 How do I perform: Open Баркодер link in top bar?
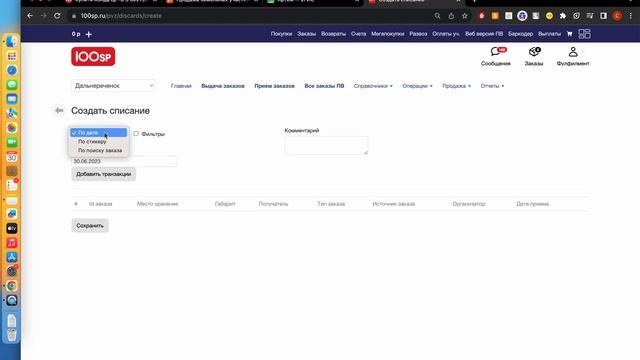520,34
